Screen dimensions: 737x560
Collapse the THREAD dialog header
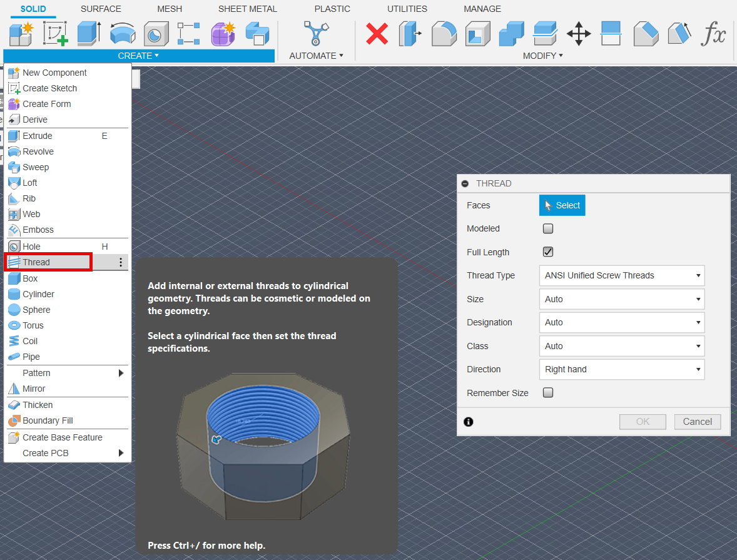pos(465,184)
